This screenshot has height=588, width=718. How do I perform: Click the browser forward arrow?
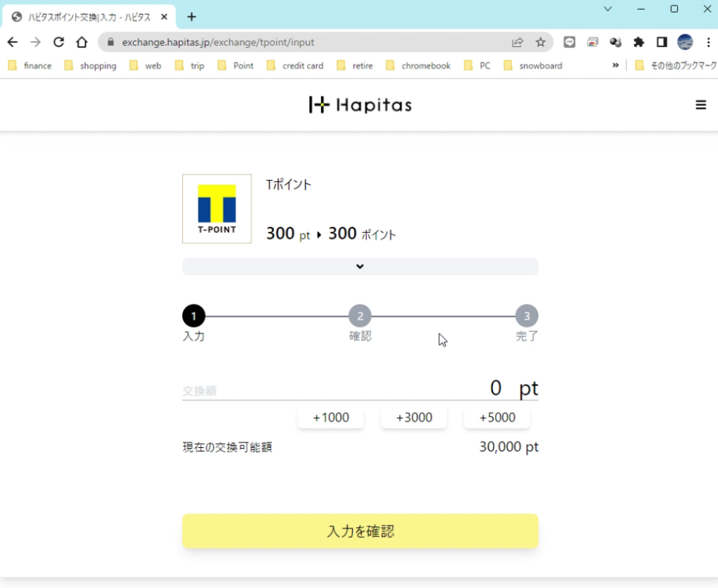pos(35,42)
